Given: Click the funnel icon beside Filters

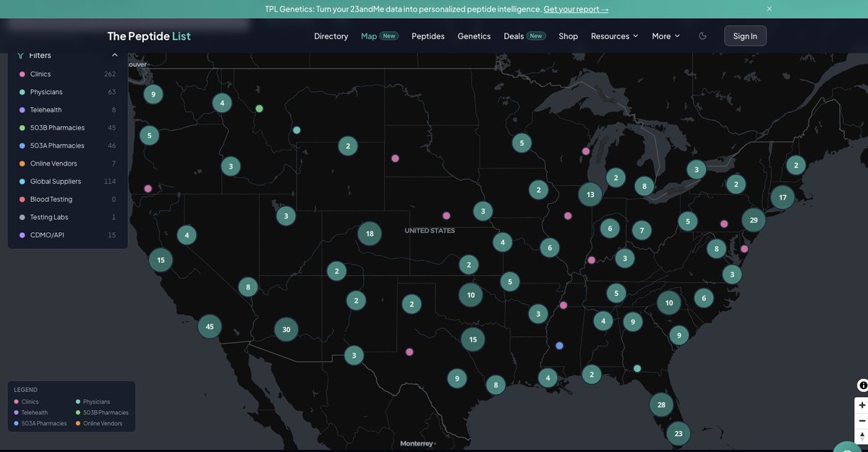Looking at the screenshot, I should click(20, 56).
